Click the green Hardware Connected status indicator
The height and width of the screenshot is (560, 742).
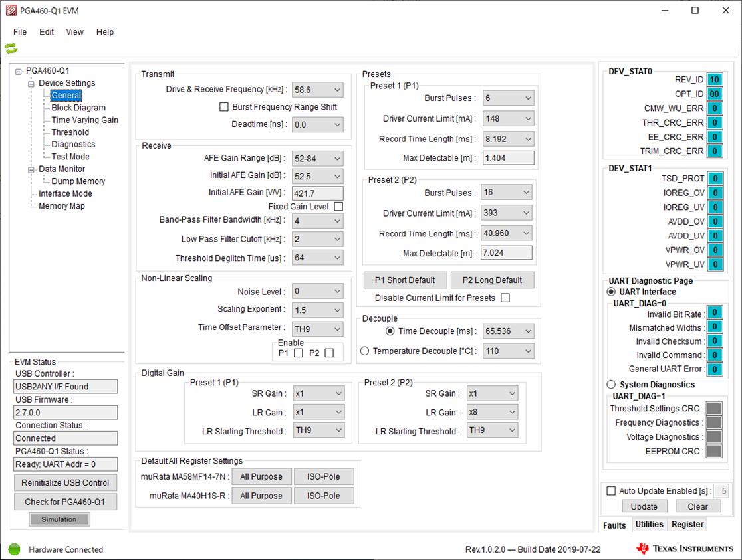point(14,549)
